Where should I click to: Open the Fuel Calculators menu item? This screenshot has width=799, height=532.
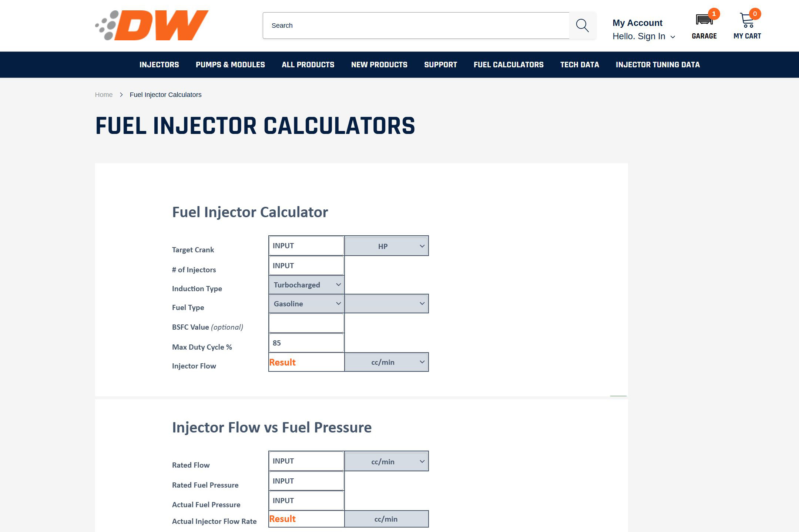point(508,65)
